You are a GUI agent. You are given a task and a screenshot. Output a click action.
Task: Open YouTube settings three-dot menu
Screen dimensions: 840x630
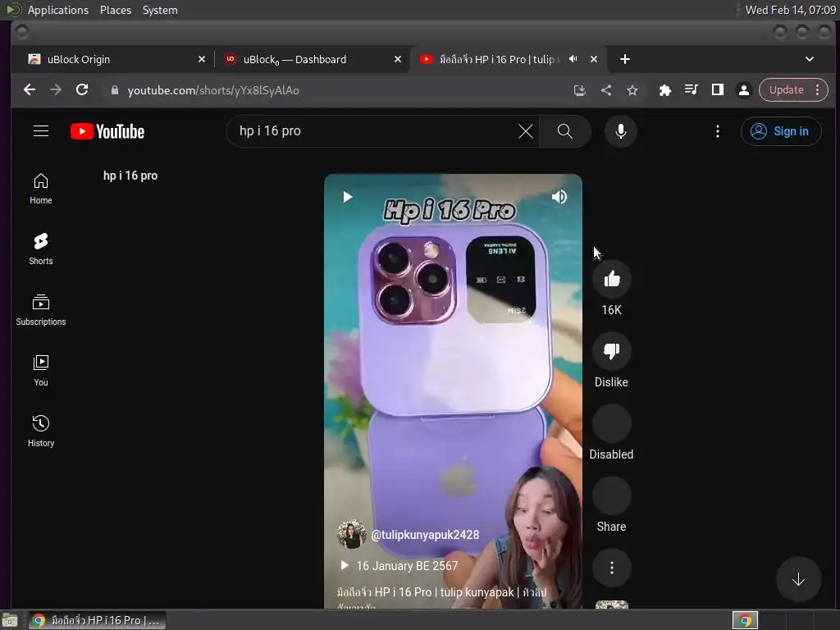(x=717, y=131)
